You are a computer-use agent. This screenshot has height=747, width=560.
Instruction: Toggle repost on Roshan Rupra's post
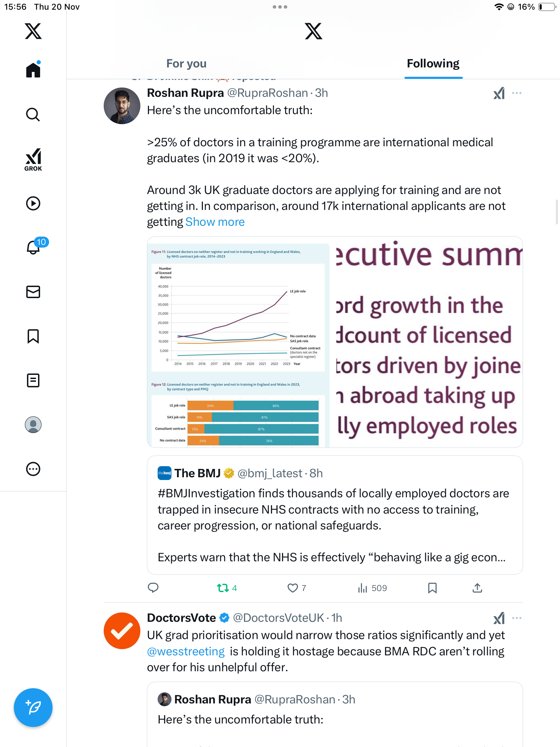[x=223, y=588]
